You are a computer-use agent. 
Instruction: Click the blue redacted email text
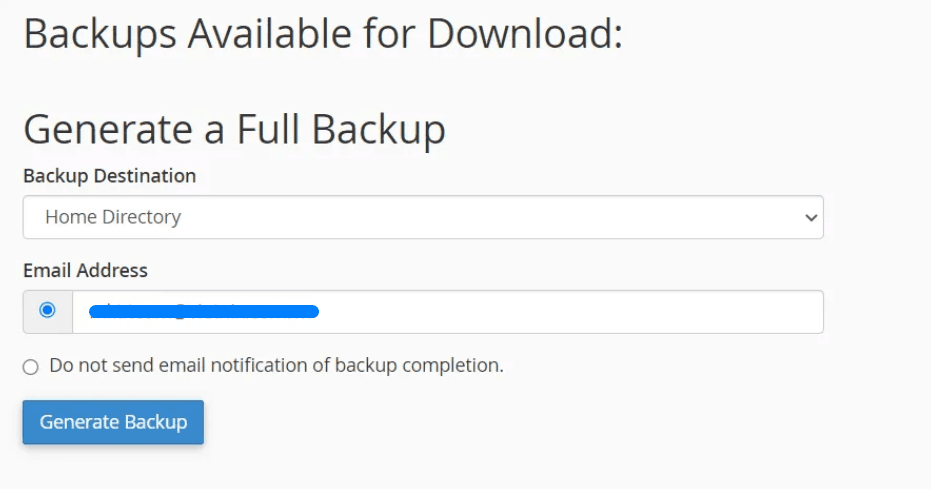pos(203,312)
